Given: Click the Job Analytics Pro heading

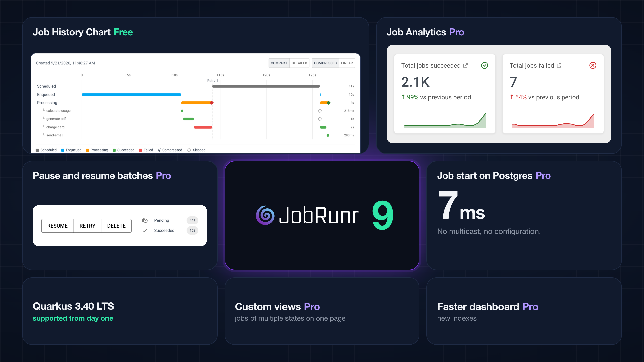Looking at the screenshot, I should [x=425, y=32].
